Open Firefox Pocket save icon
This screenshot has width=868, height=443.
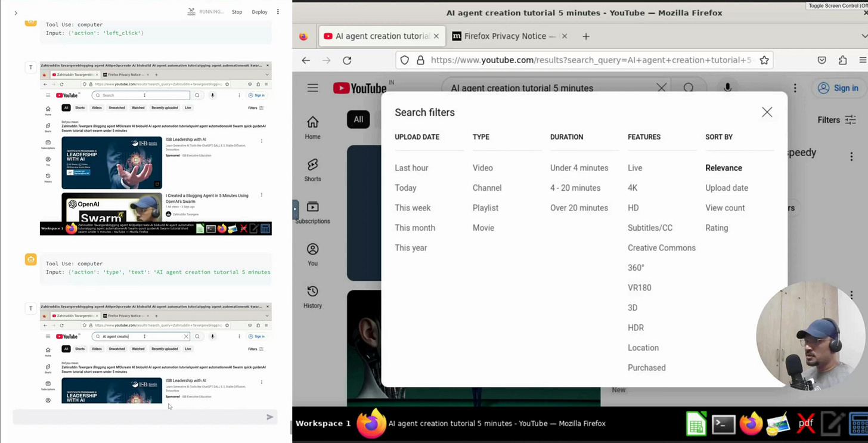pyautogui.click(x=822, y=60)
